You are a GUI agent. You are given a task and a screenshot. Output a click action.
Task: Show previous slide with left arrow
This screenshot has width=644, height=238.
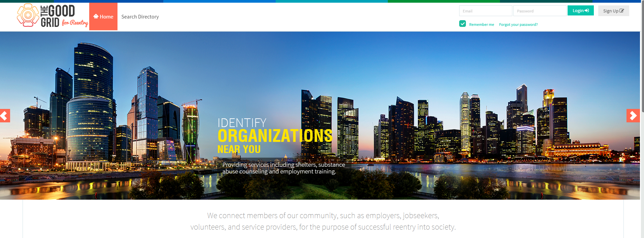pyautogui.click(x=5, y=116)
